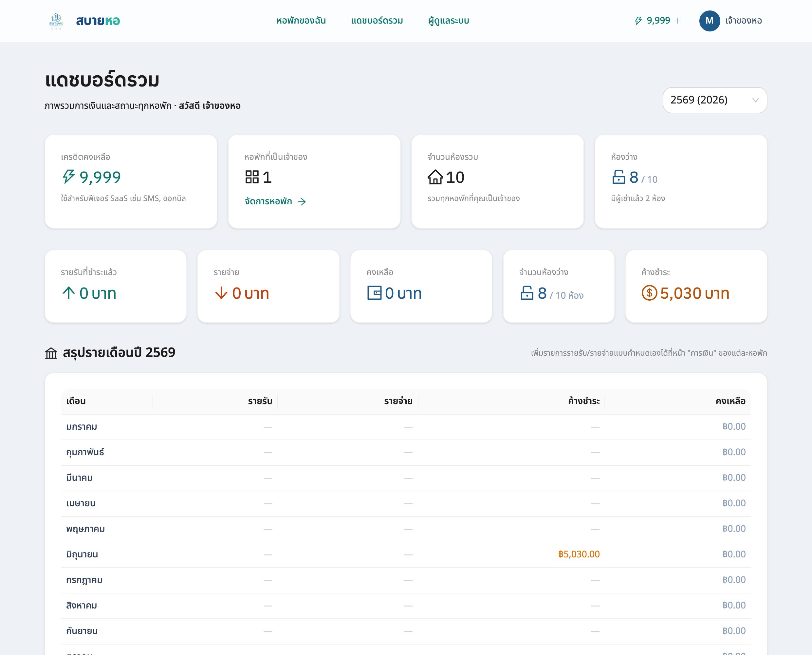Click the สบายหอ building logo icon

coord(56,21)
